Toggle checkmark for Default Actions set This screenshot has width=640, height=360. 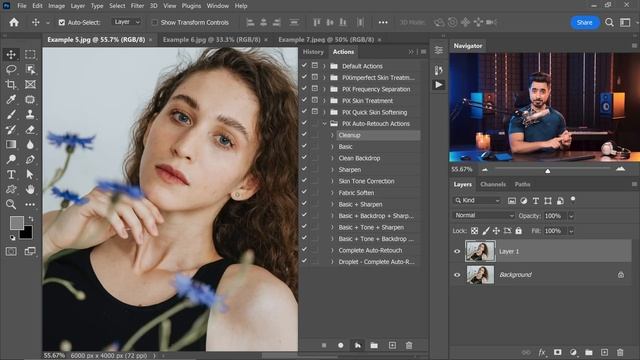click(x=304, y=65)
